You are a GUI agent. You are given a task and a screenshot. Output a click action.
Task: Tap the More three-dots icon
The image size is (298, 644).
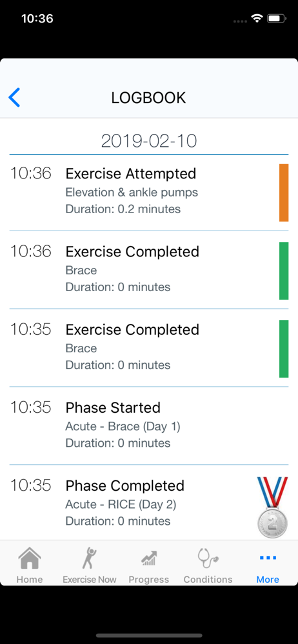pos(268,558)
